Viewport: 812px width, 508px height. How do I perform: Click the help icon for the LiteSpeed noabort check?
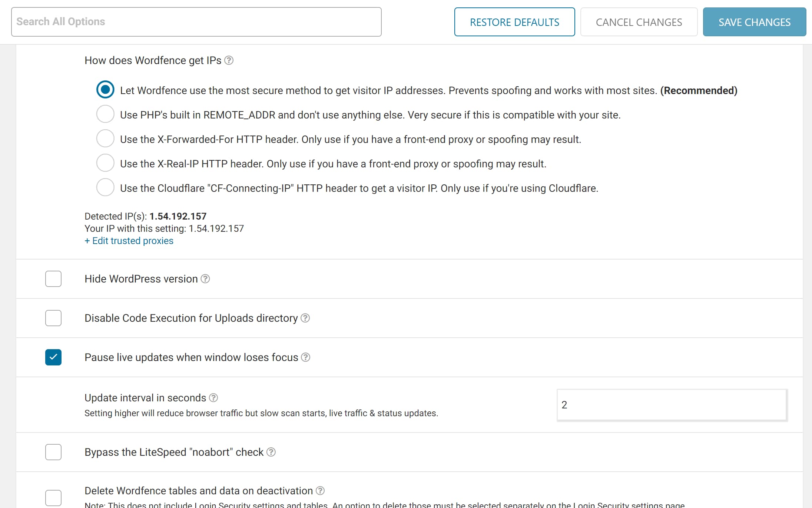tap(271, 452)
